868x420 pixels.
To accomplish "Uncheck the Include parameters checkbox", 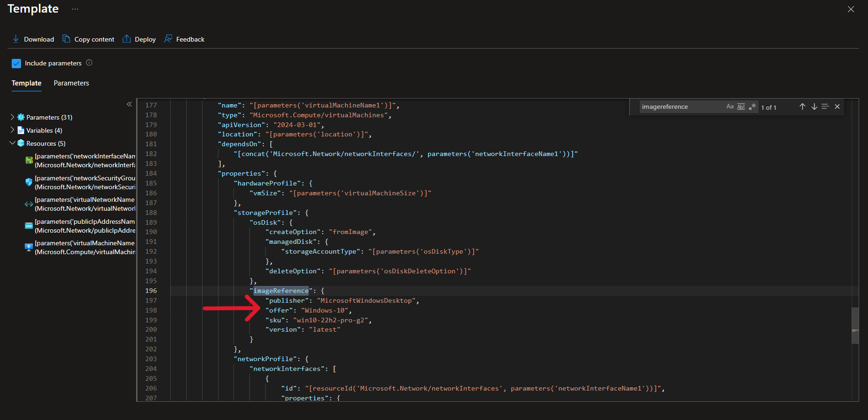I will click(x=16, y=63).
